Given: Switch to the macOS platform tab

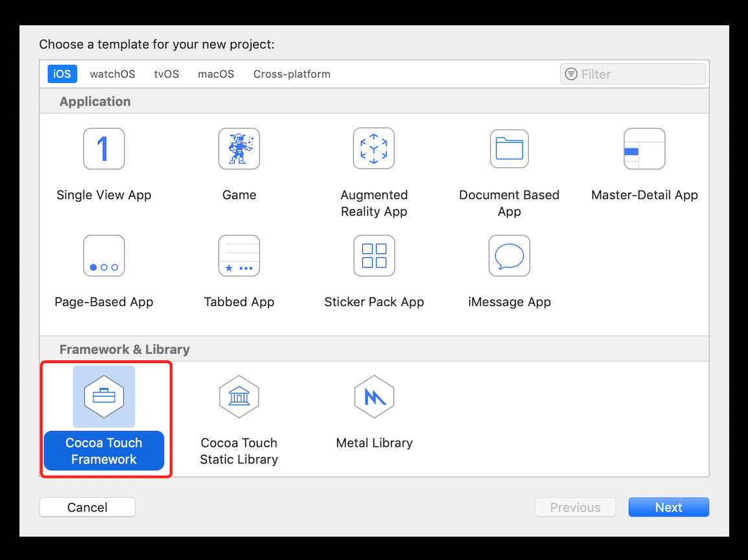Looking at the screenshot, I should 216,74.
